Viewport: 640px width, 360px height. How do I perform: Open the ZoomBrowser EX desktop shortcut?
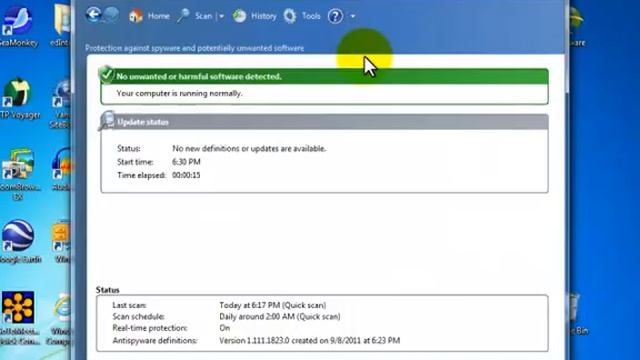pos(19,173)
